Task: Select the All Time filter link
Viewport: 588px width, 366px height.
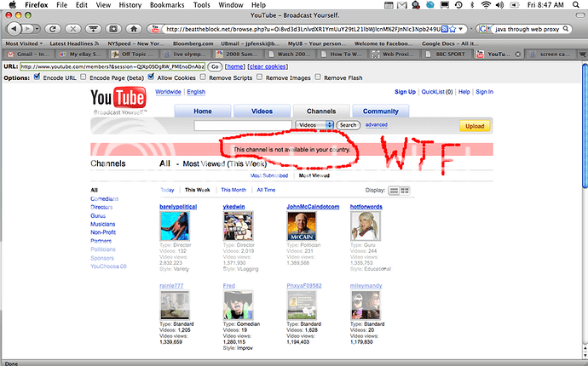Action: coord(266,190)
